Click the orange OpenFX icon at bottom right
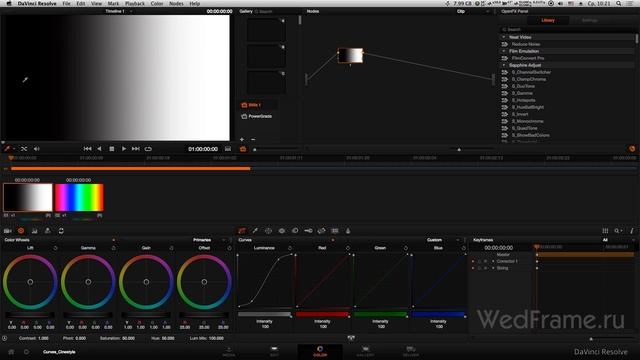Viewport: 640px width, 360px height. 632,149
